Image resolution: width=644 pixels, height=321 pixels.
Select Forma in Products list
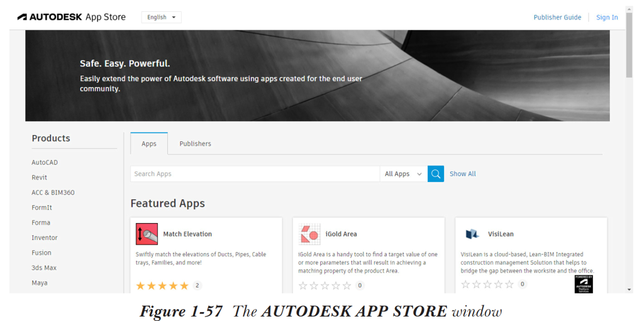click(x=41, y=222)
